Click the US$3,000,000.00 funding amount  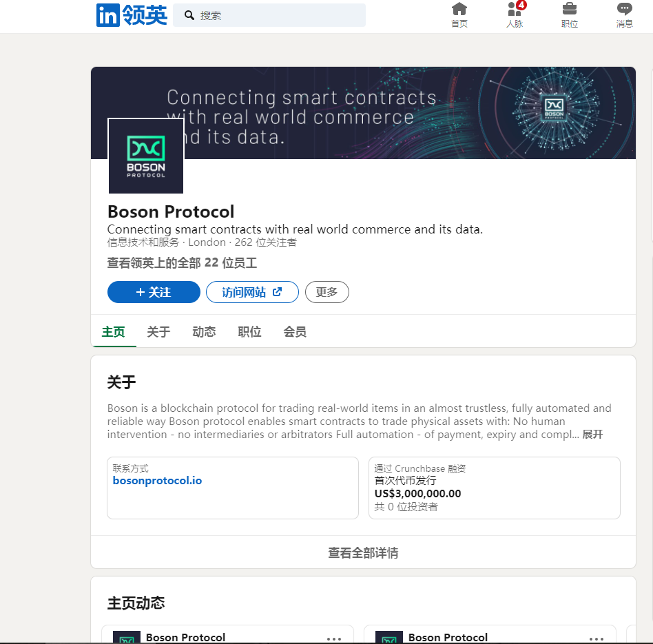[417, 494]
